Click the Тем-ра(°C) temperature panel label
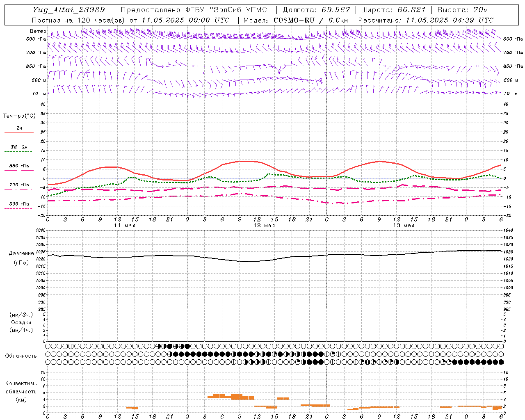 click(x=19, y=116)
